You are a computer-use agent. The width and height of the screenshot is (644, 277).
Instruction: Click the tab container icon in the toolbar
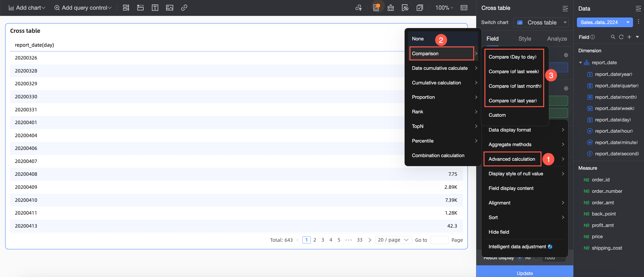coord(140,8)
